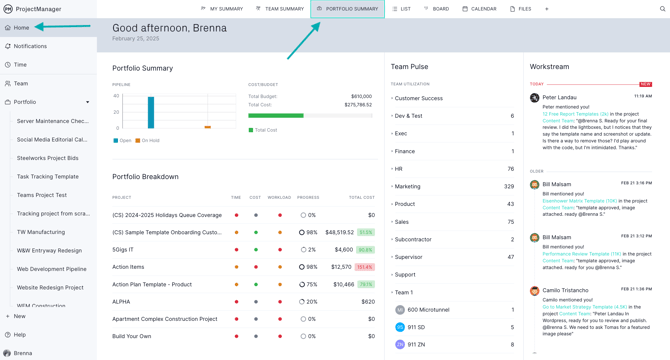
Task: Click the 600 Microtunnel member avatar
Action: [x=400, y=310]
